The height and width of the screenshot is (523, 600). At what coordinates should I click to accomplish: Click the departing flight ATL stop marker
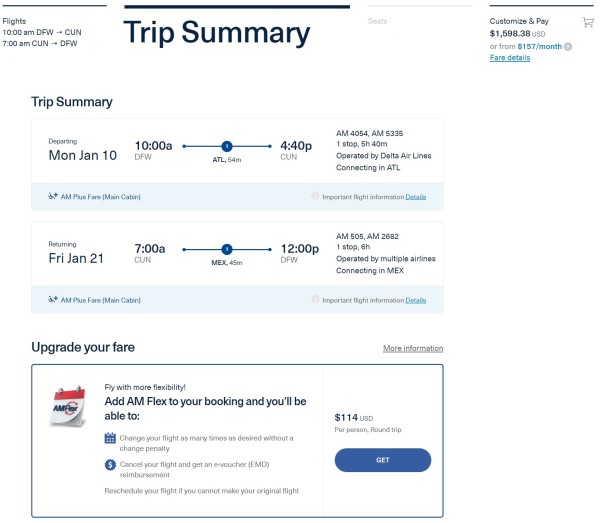tap(226, 146)
